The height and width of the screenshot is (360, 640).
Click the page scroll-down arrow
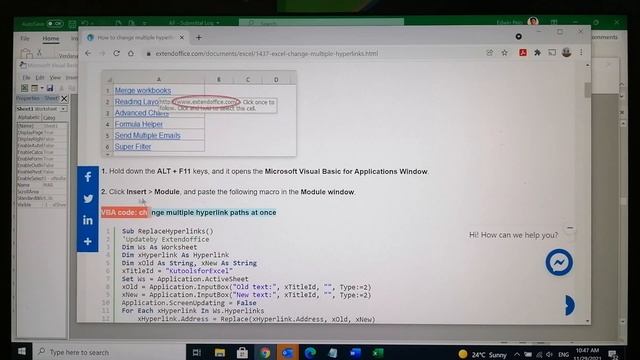pyautogui.click(x=587, y=321)
